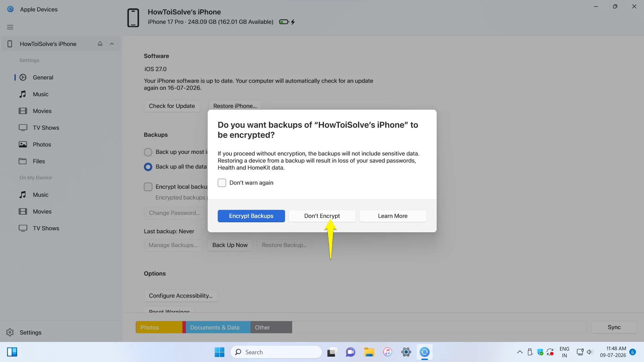Screen dimensions: 644x362
Task: Open File Explorer from the taskbar
Action: click(x=369, y=352)
